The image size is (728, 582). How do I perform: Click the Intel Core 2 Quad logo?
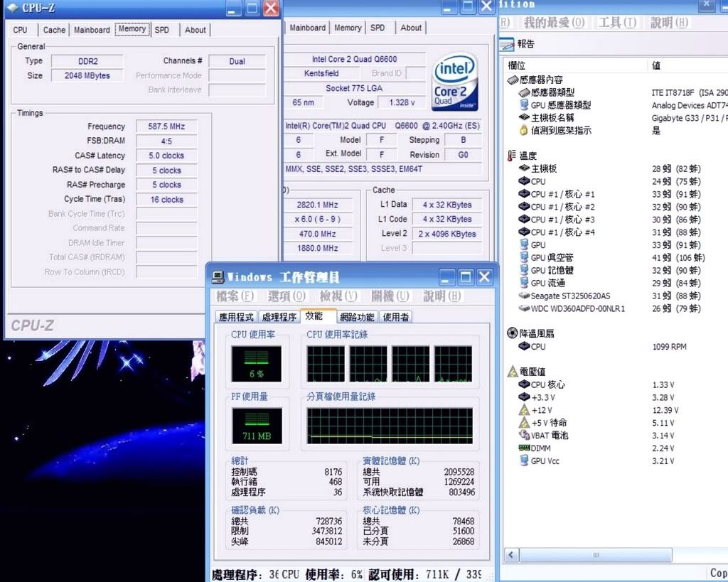pyautogui.click(x=454, y=81)
